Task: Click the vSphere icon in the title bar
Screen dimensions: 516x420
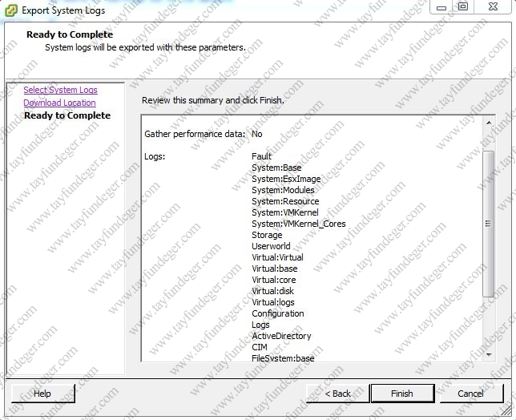Action: pyautogui.click(x=11, y=10)
